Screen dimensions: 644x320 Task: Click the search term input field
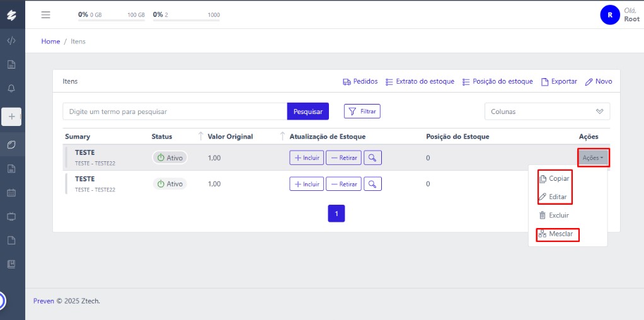175,111
